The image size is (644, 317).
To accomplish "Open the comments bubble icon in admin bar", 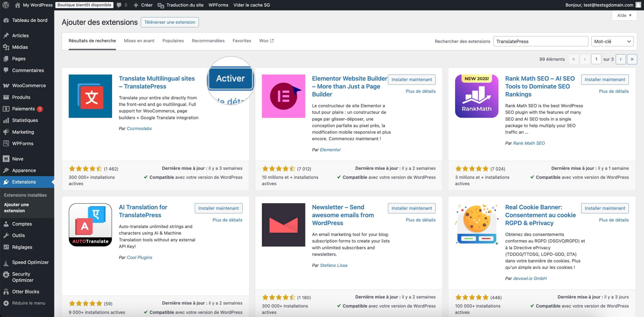I will pyautogui.click(x=119, y=5).
